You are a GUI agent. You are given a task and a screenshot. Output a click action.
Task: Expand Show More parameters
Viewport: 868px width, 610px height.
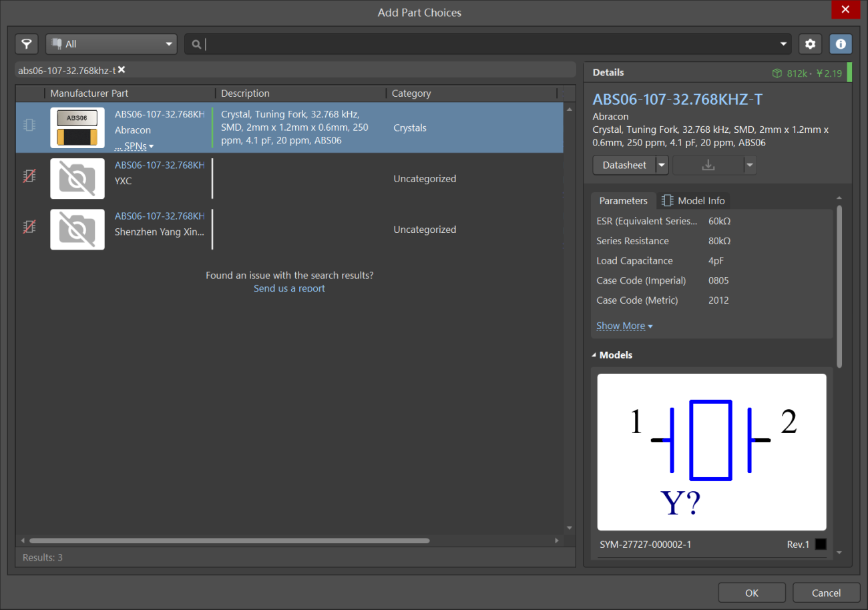point(624,326)
